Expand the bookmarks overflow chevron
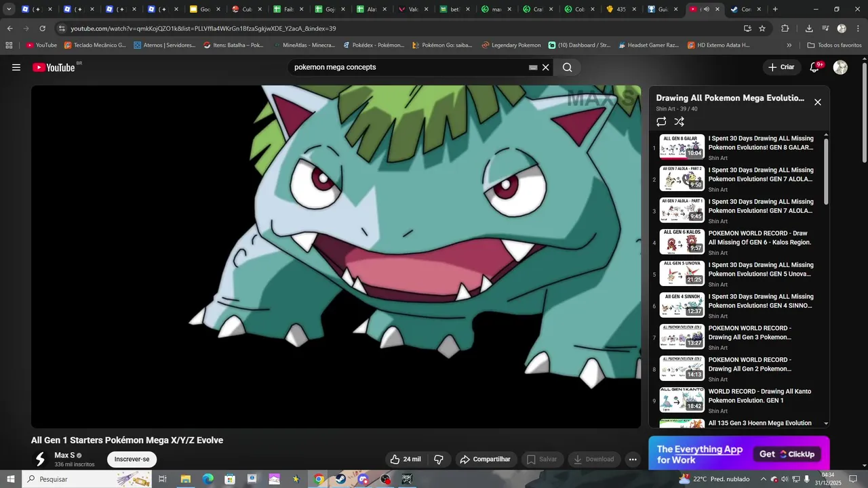The height and width of the screenshot is (488, 868). [789, 45]
